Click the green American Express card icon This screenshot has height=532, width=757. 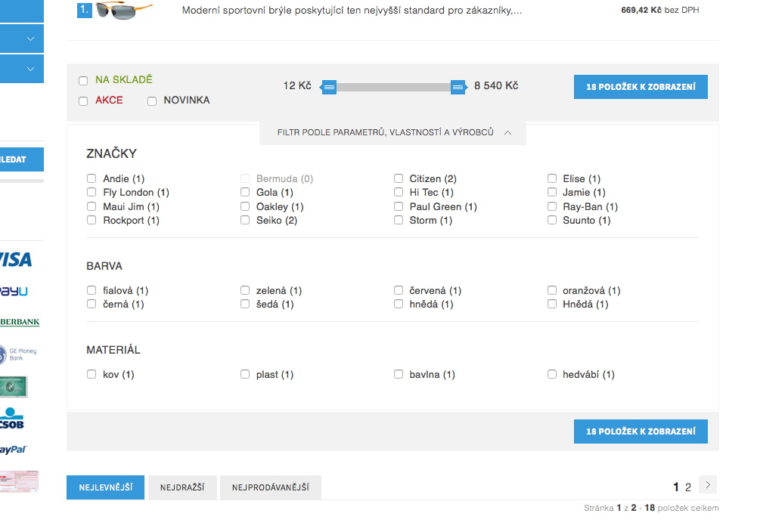coord(14,387)
